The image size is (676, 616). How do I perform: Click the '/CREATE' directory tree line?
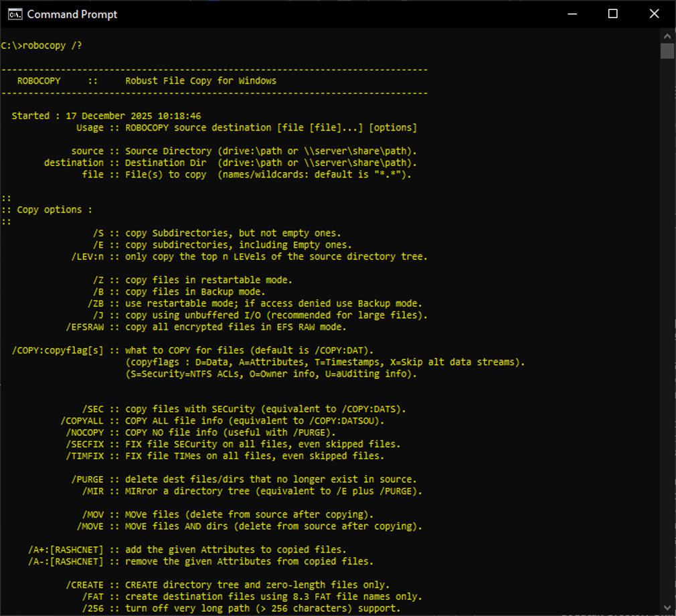(221, 585)
